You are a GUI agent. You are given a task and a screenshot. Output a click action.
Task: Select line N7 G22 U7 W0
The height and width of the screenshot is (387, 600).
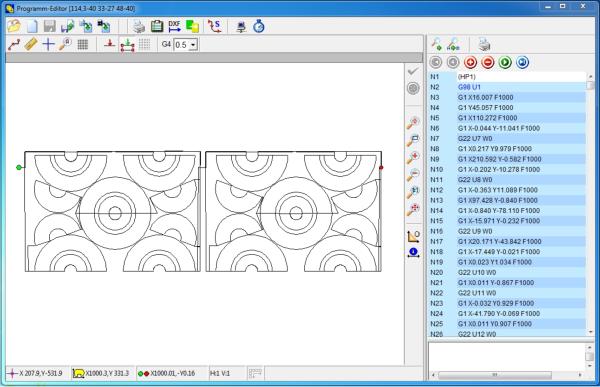click(x=507, y=139)
